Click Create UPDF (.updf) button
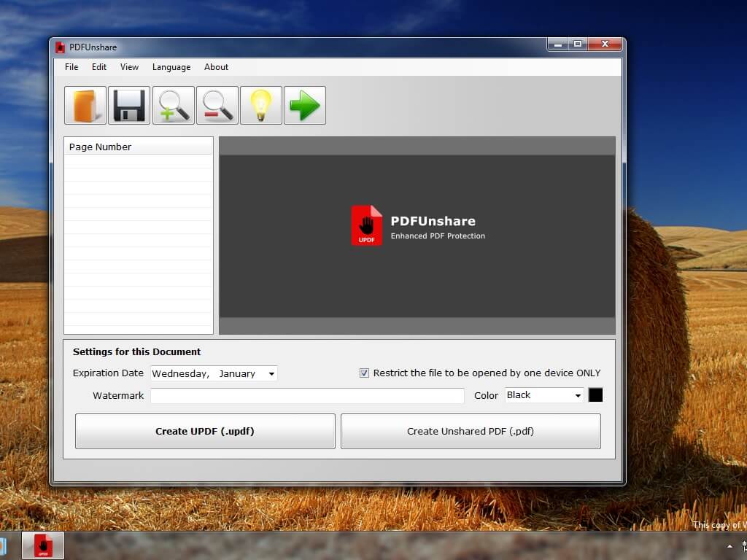 click(x=205, y=431)
